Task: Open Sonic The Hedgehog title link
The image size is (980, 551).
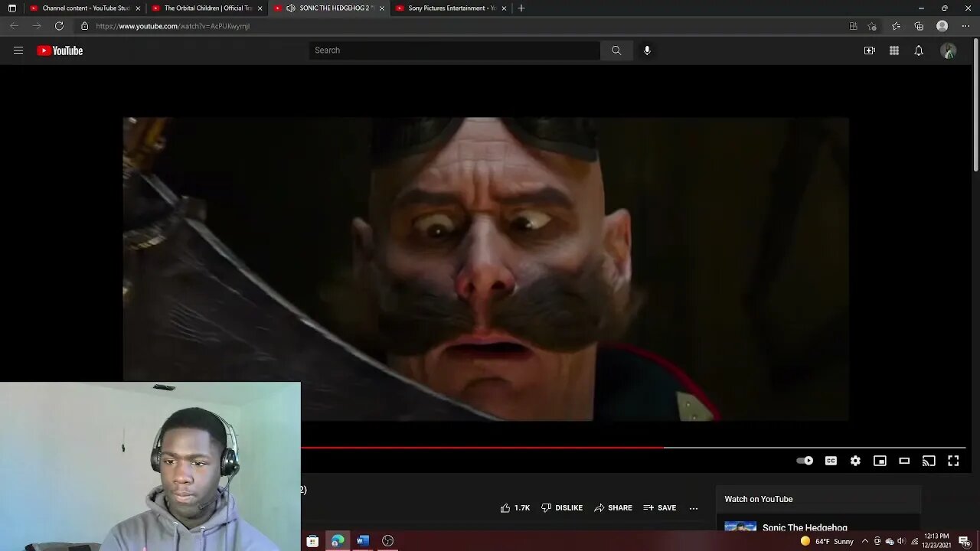Action: pos(805,527)
